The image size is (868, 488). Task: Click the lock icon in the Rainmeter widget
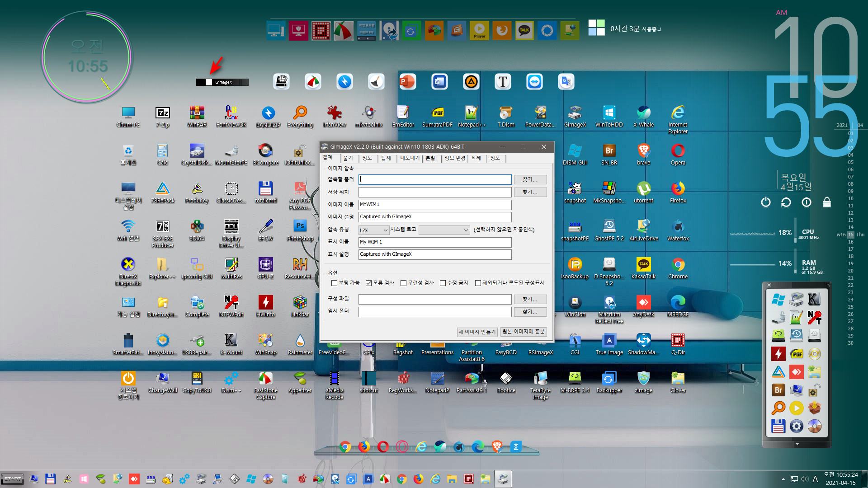coord(827,202)
